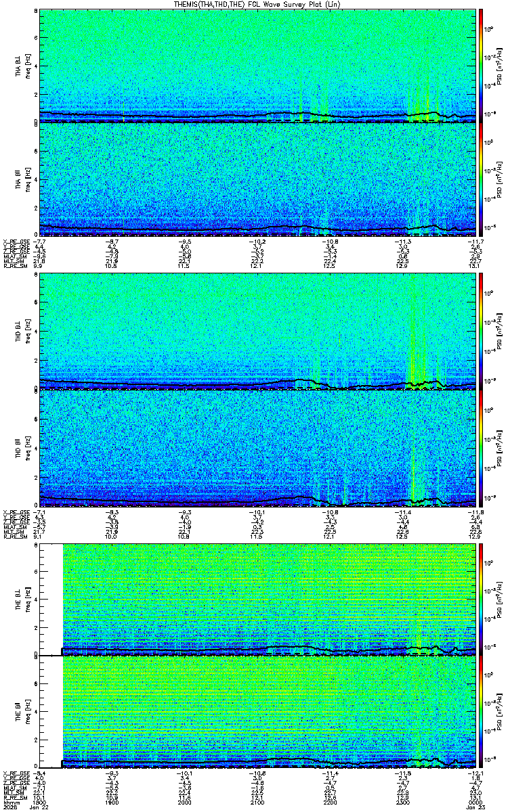Click the "THE B|| freq [Hz]" axis label
Viewport: 508px width, 812px height.
[22, 713]
